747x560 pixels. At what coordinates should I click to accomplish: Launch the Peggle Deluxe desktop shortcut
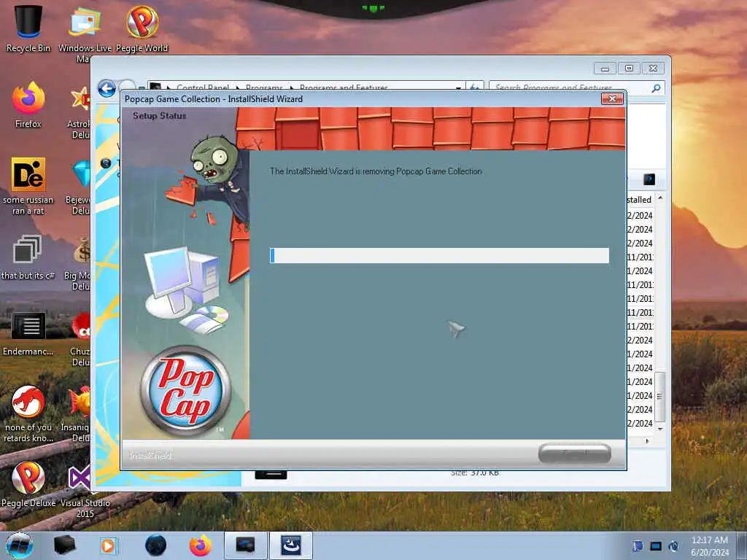tap(28, 483)
